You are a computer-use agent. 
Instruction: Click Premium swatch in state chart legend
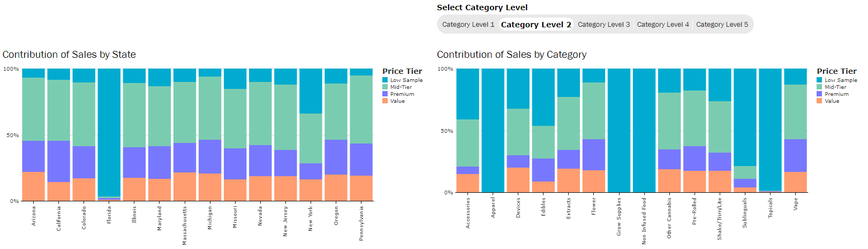coord(385,94)
